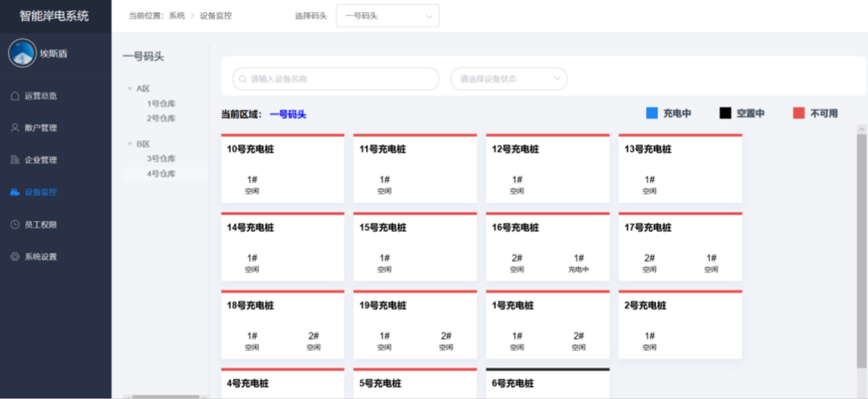Viewport: 868px width, 399px height.
Task: Select the 2# gun on 17号充电桩
Action: click(650, 263)
